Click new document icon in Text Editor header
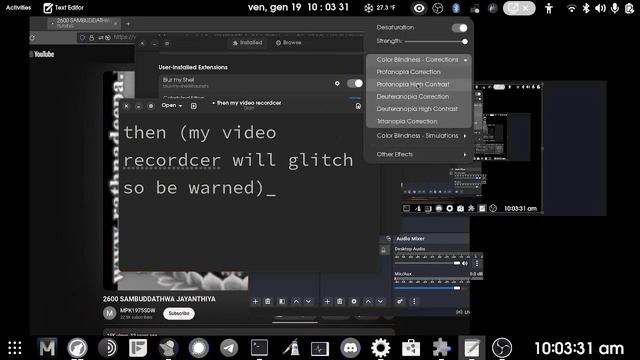This screenshot has height=360, width=640. point(193,106)
